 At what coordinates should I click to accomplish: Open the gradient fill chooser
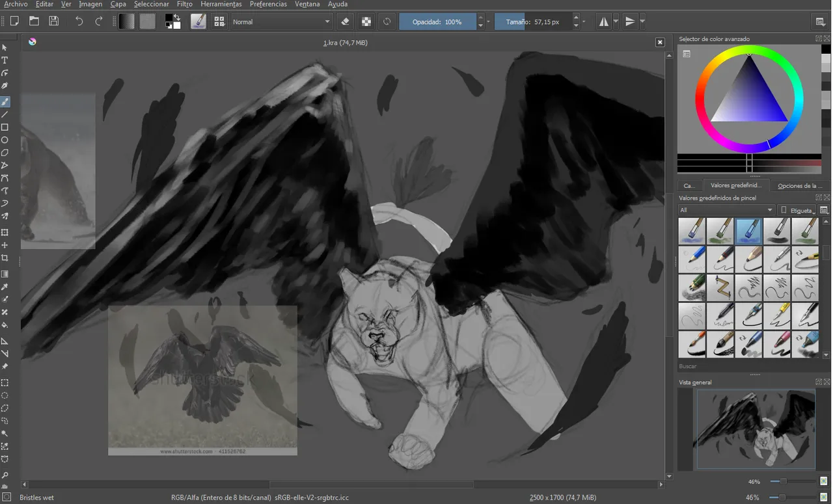point(127,21)
